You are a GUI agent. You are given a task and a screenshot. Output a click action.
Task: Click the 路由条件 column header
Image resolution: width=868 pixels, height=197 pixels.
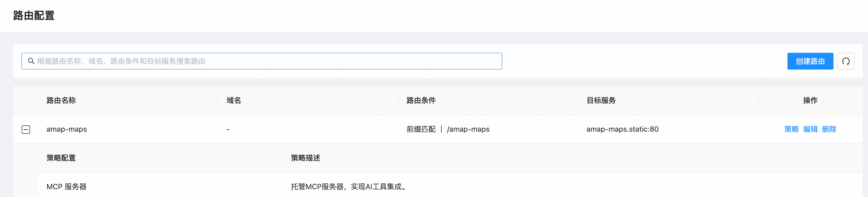pyautogui.click(x=421, y=100)
